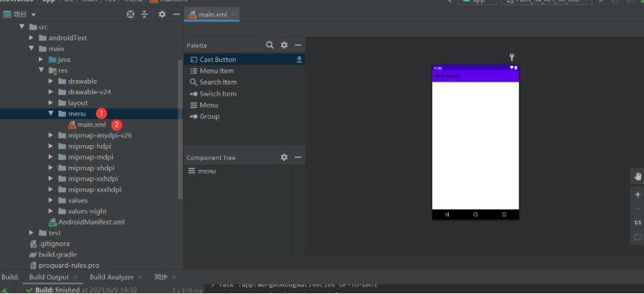The width and height of the screenshot is (644, 294).
Task: Open Palette settings gear menu
Action: pyautogui.click(x=284, y=45)
